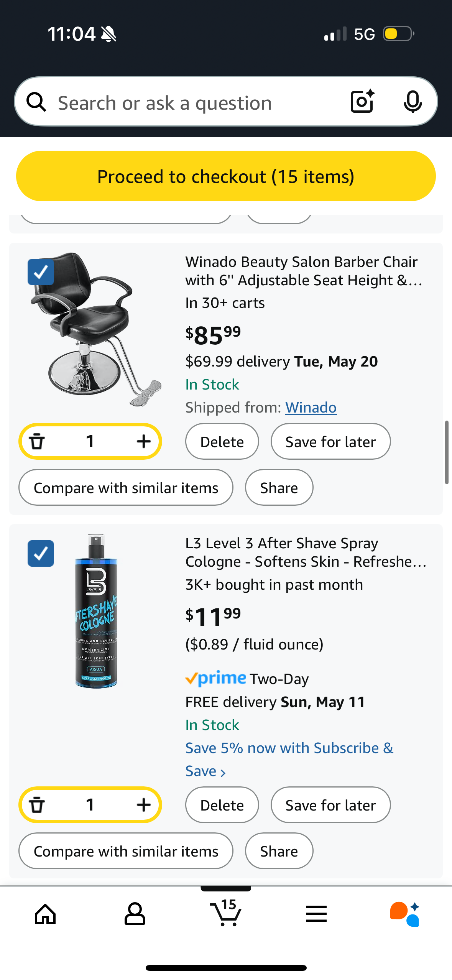Tap the camera lens search icon

pyautogui.click(x=362, y=102)
